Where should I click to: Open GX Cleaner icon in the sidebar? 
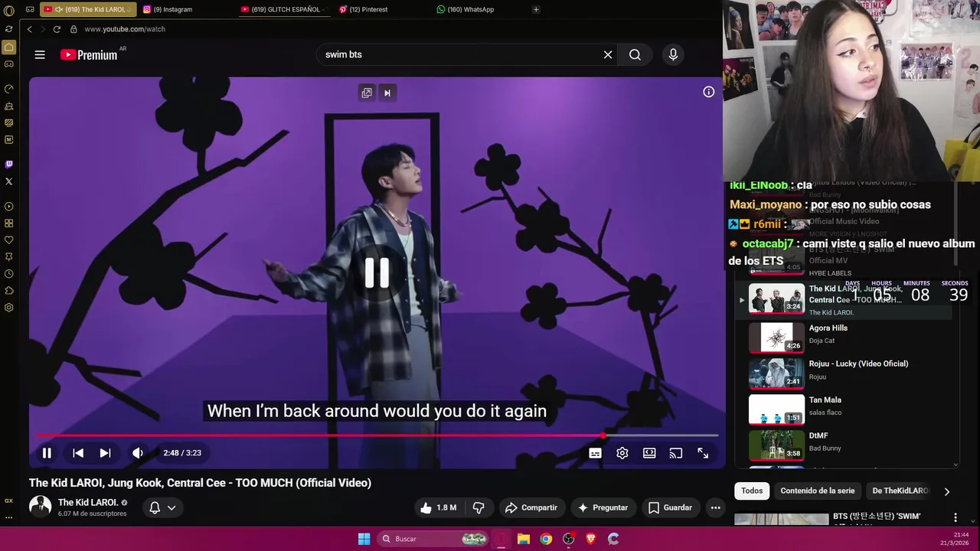pos(9,106)
